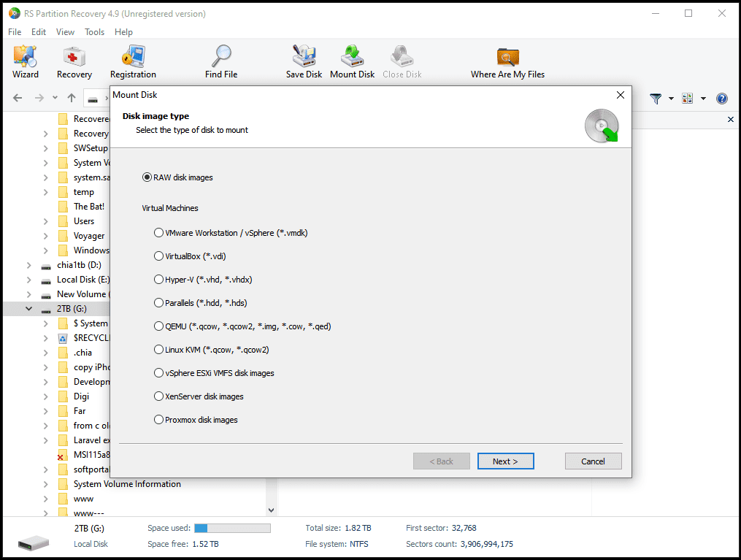Close the Mount Disk dialog
741x560 pixels.
pos(621,95)
